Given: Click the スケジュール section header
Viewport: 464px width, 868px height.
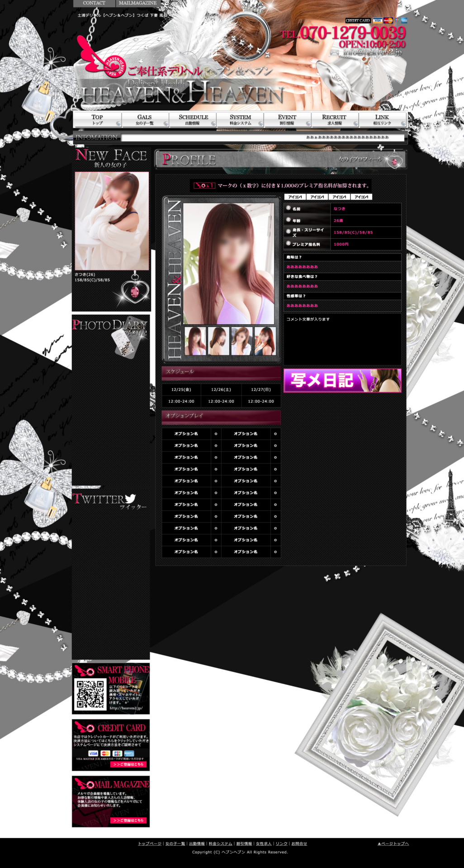Looking at the screenshot, I should click(221, 373).
